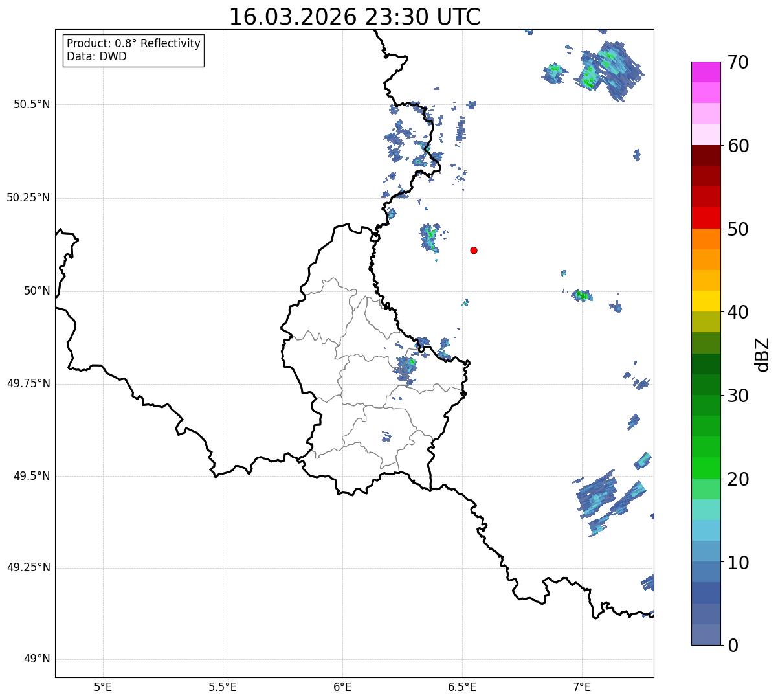Click the yellow colorbar segment above 40
This screenshot has height=700, width=778.
706,301
